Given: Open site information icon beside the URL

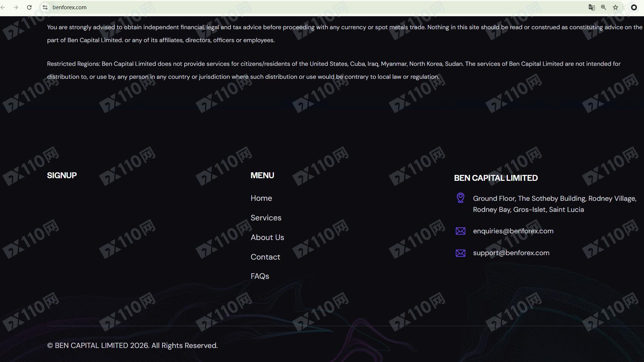Looking at the screenshot, I should tap(45, 7).
